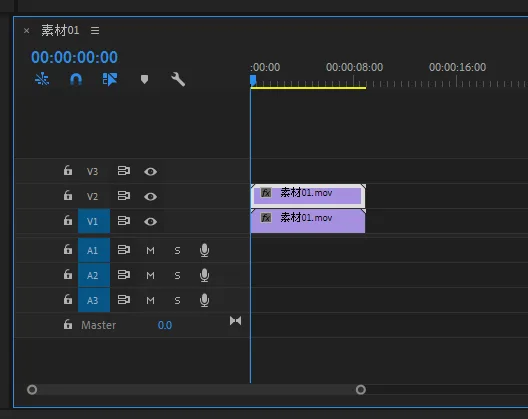Mute audio track A2
This screenshot has width=528, height=419.
(151, 276)
